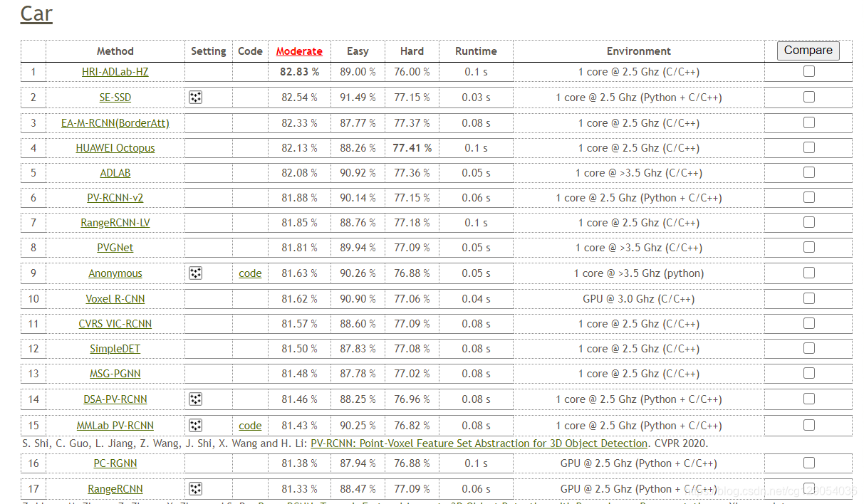Viewport: 864px width, 504px height.
Task: Check the PVGNet compare checkbox
Action: point(809,247)
